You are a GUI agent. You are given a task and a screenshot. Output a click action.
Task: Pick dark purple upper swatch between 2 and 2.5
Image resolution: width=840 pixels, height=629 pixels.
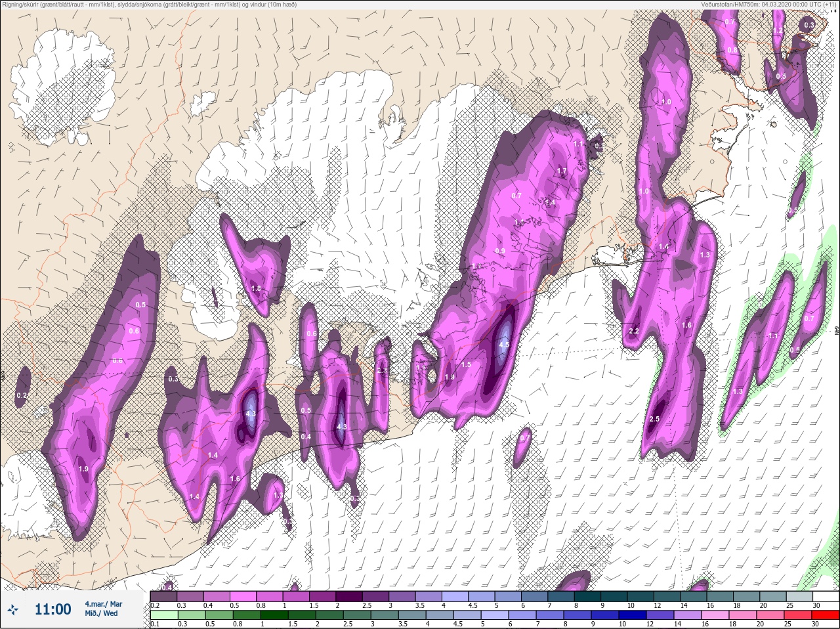pyautogui.click(x=349, y=597)
